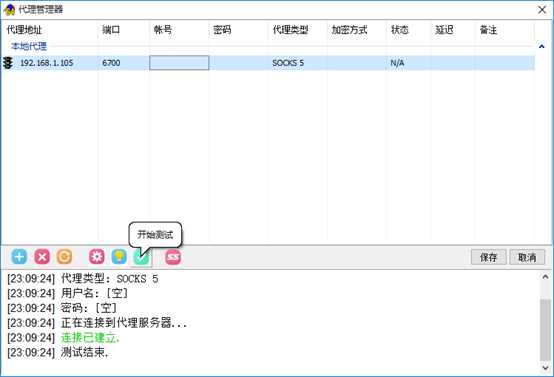Click the log line 密码: [空]
The image size is (554, 377).
[62, 308]
